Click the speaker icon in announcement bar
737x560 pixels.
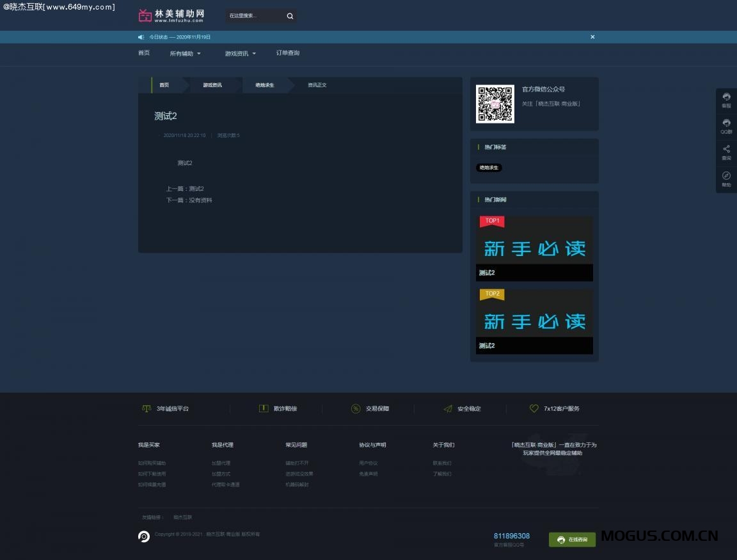[x=141, y=37]
